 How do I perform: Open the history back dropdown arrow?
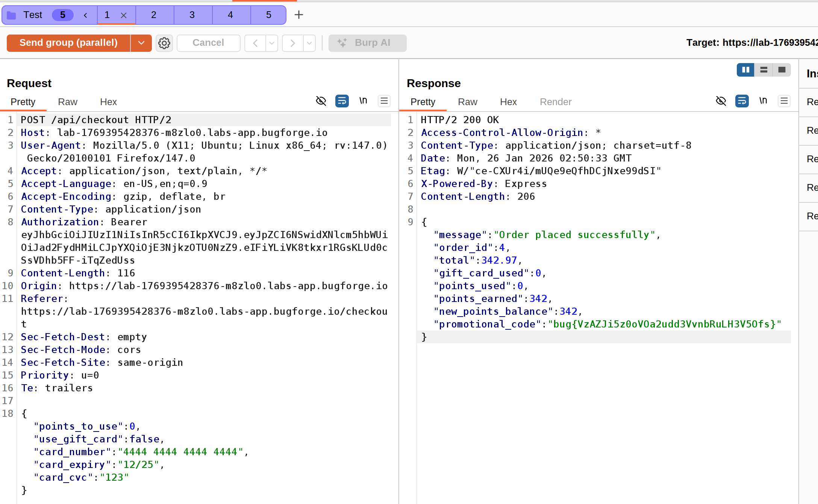coord(272,43)
